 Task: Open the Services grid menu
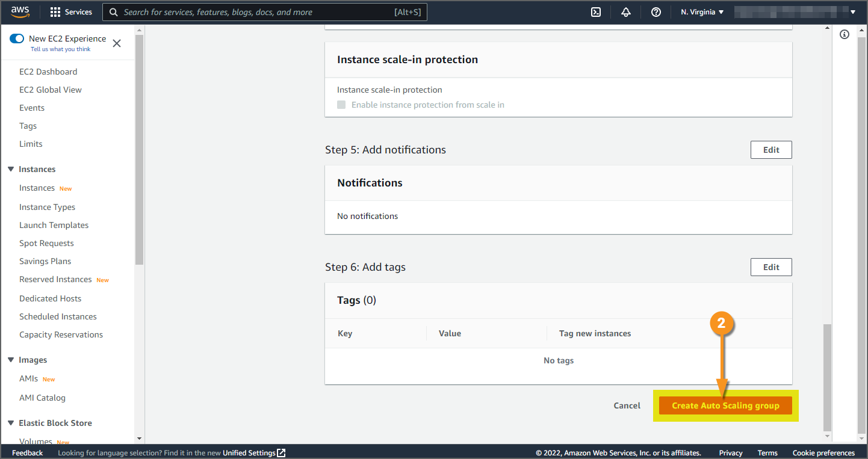point(55,12)
